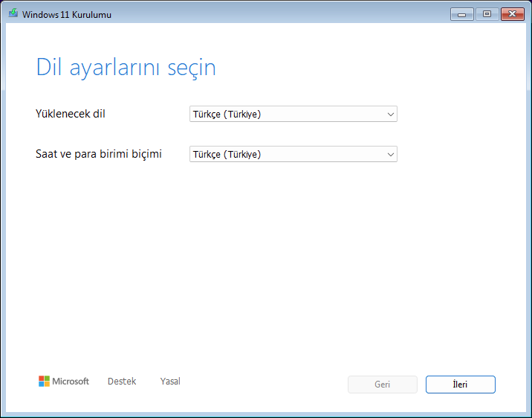Image resolution: width=532 pixels, height=418 pixels.
Task: Click the 'Dil ayarlarını seçin' heading
Action: [126, 67]
